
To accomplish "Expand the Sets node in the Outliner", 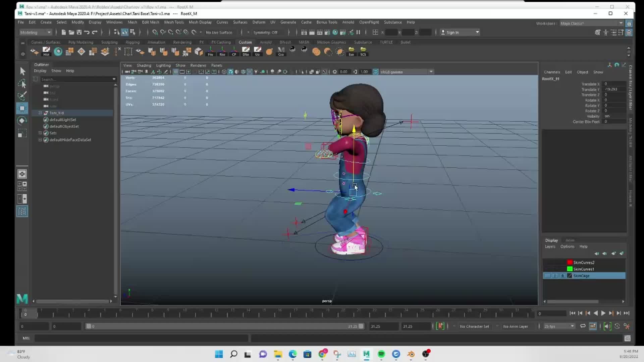I will tap(40, 133).
